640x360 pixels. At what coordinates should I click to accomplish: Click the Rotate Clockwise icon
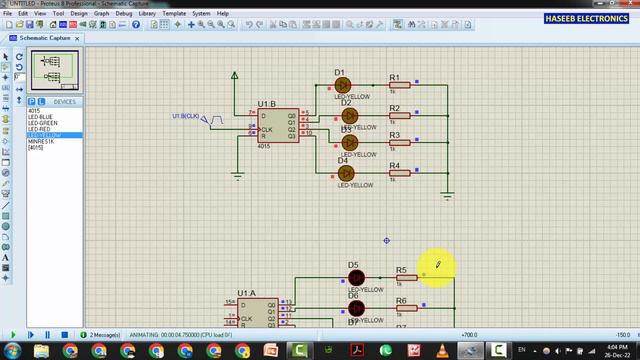pos(19,57)
